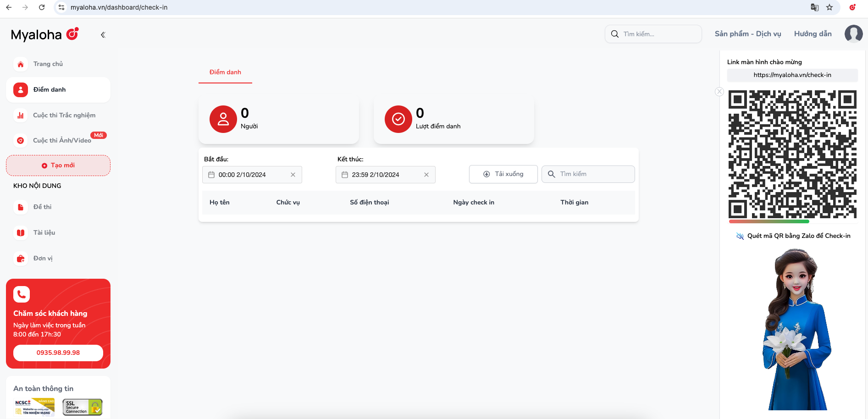Open the Đơn vị section
This screenshot has height=419, width=868.
[x=43, y=259]
